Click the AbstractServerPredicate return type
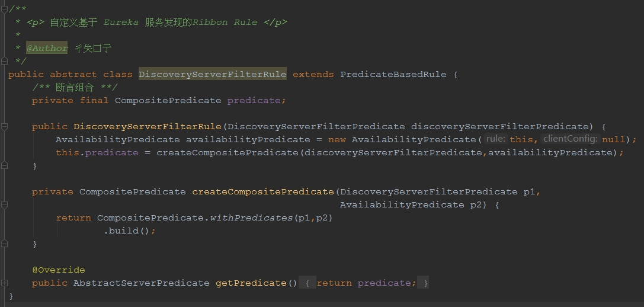The width and height of the screenshot is (644, 307). coord(141,283)
